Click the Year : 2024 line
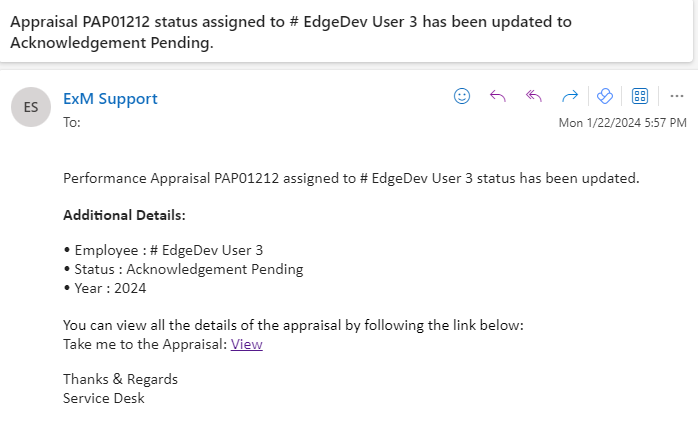 (x=105, y=288)
